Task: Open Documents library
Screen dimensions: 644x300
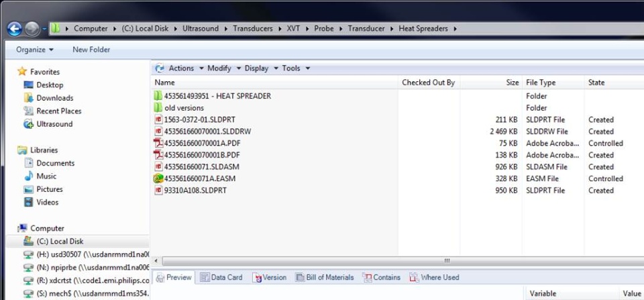Action: pos(56,163)
